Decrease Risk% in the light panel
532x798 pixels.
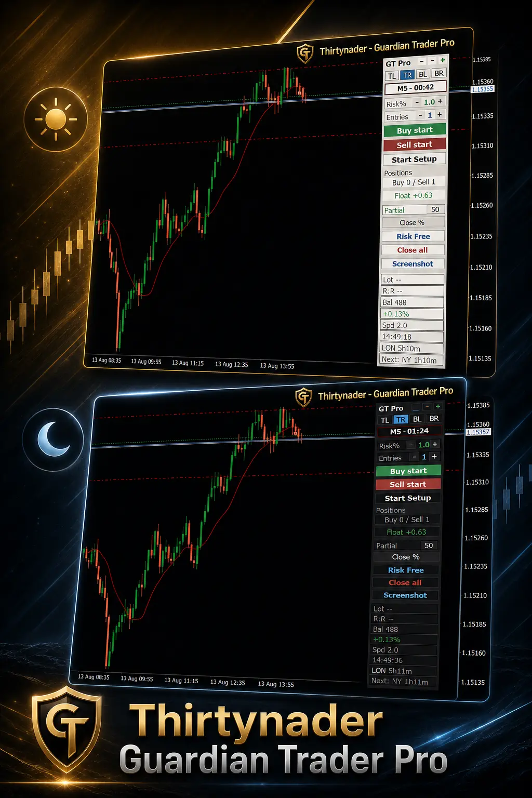tap(417, 102)
